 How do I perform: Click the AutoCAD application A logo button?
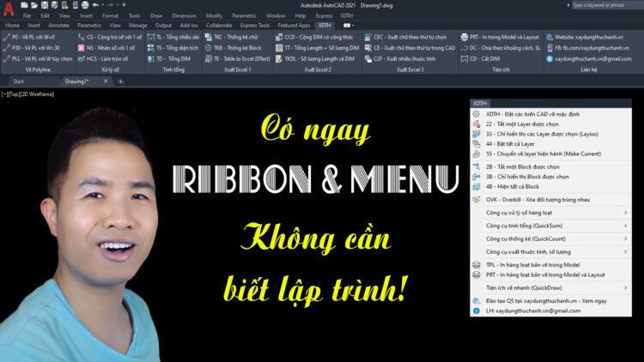pyautogui.click(x=9, y=9)
